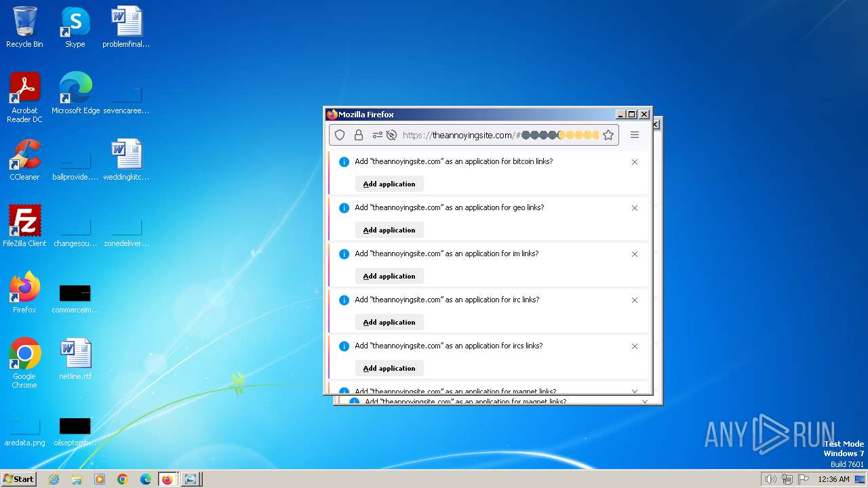Minimize the front Mozilla Firefox window
The height and width of the screenshot is (488, 868).
620,115
